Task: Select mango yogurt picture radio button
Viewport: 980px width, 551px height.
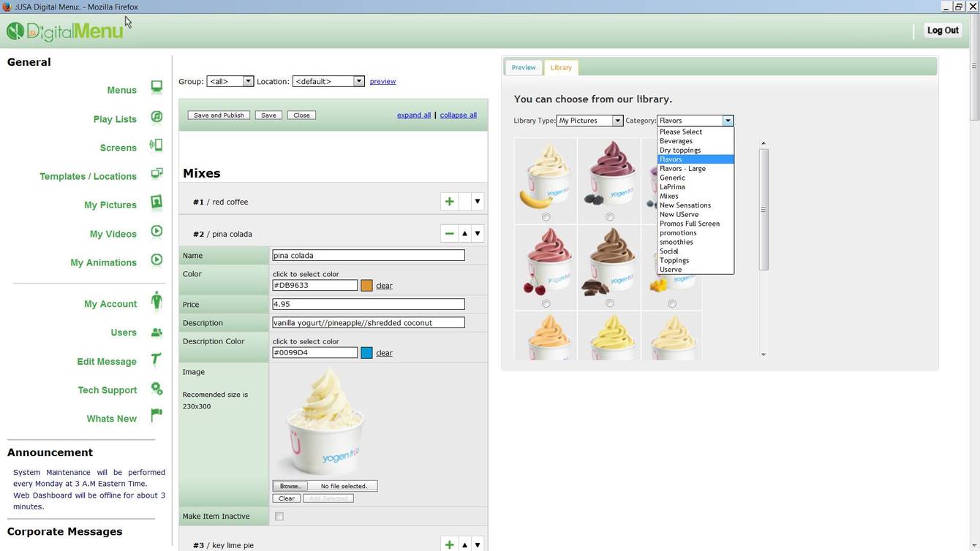Action: (x=672, y=303)
